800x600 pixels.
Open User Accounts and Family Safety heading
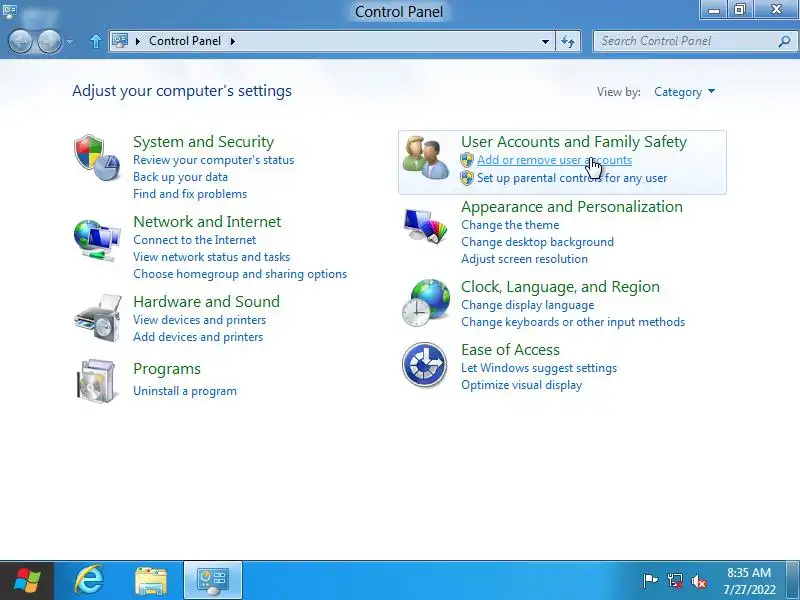(x=574, y=142)
